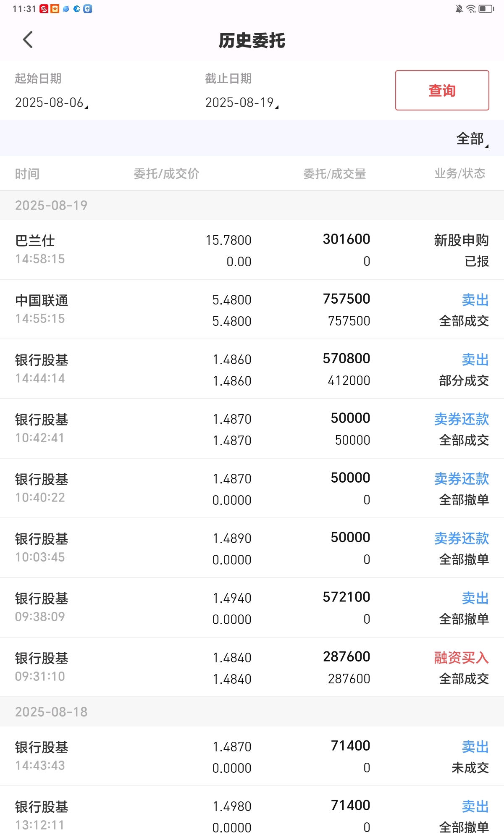Click the 起始日期 label
The image size is (504, 840).
pos(38,79)
